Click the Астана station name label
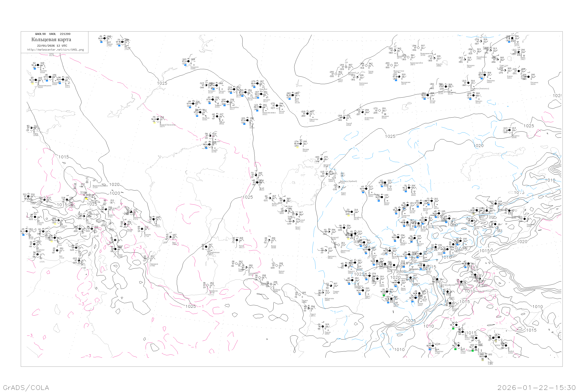This screenshot has height=392, width=588. tap(432, 101)
